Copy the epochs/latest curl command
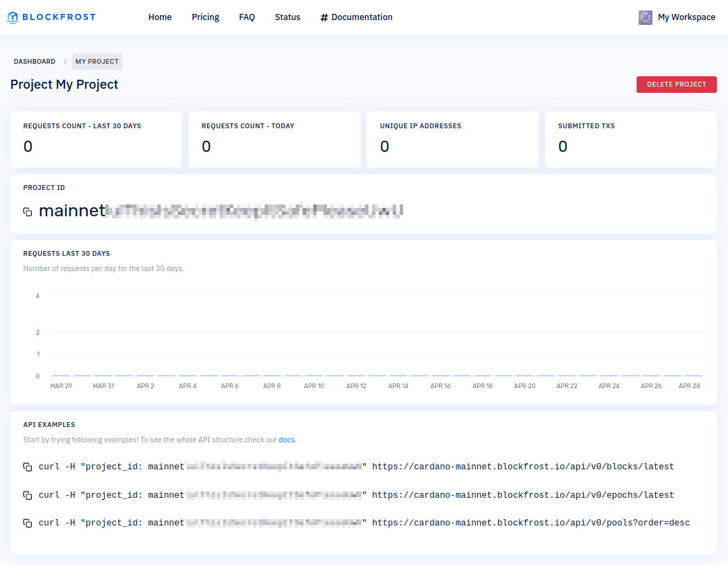Image resolution: width=728 pixels, height=565 pixels. 28,495
